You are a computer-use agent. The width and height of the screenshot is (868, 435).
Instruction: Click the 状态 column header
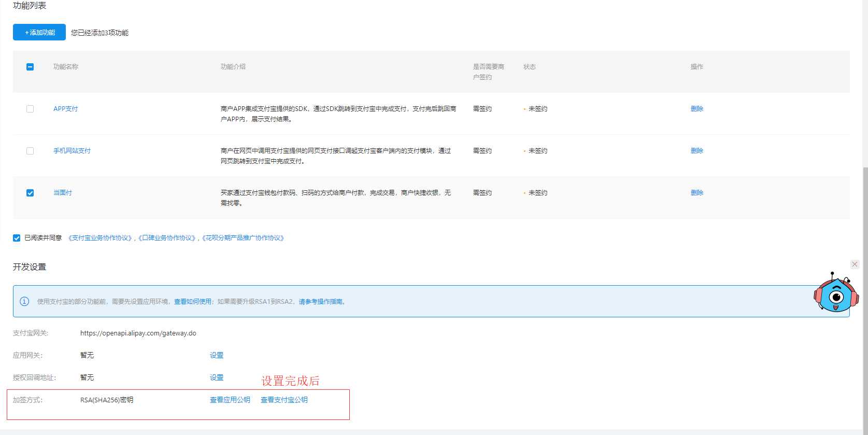point(530,67)
